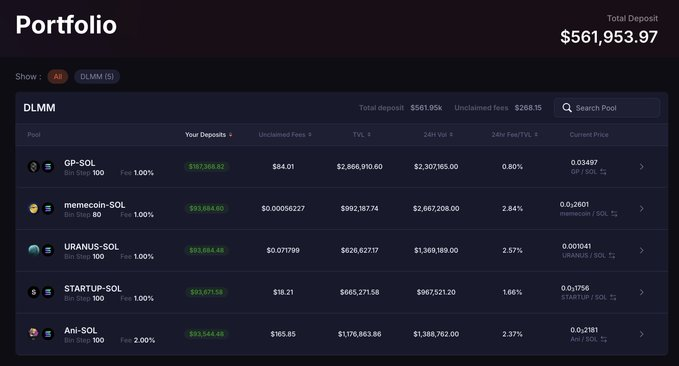
Task: Sort by 24hr Fee/TVL column
Action: (x=514, y=135)
